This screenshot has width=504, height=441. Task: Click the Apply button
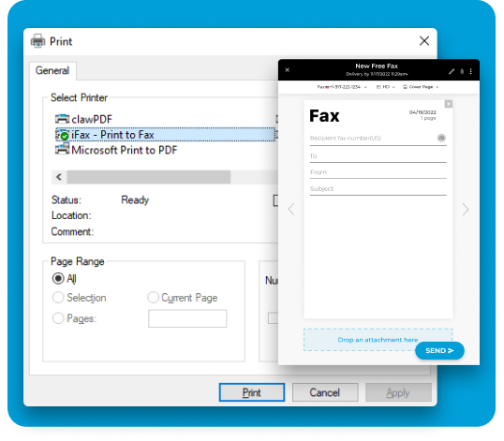[x=398, y=392]
